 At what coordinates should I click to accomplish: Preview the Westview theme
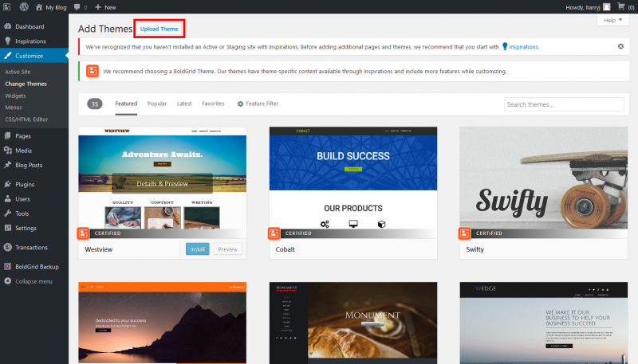[x=227, y=249]
